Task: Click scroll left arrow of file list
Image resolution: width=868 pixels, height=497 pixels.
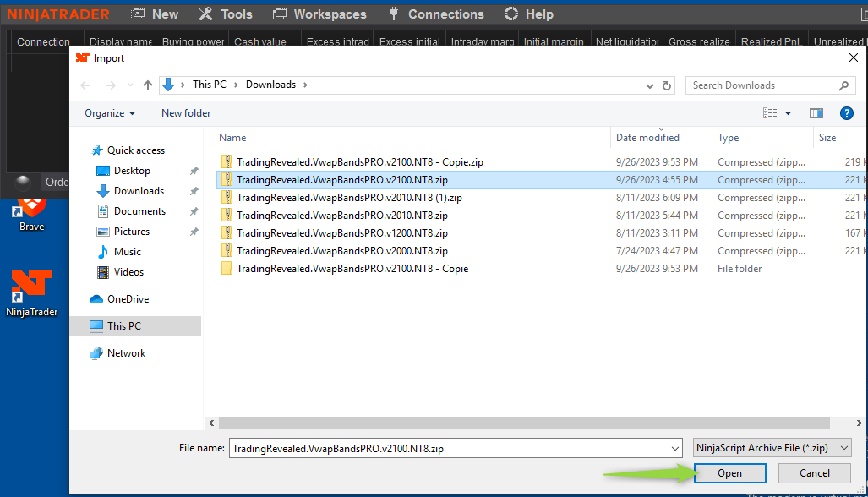Action: tap(211, 423)
